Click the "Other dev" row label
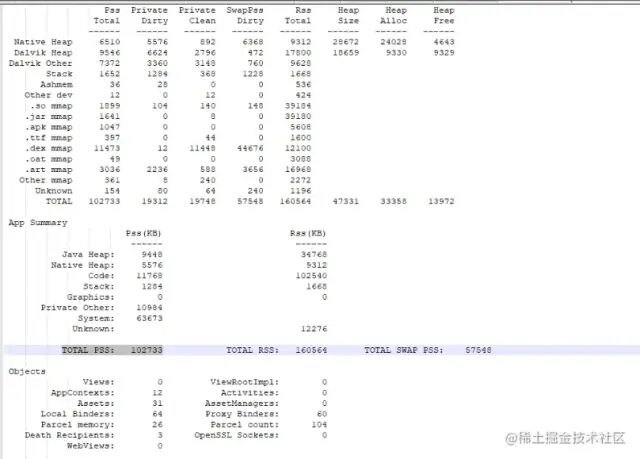Image resolution: width=640 pixels, height=459 pixels. pos(48,95)
